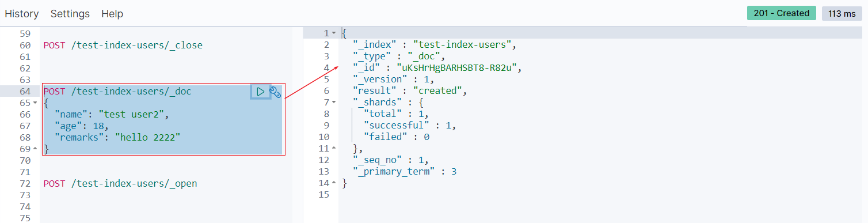Select the POST /test-index-users/_open line

(120, 183)
